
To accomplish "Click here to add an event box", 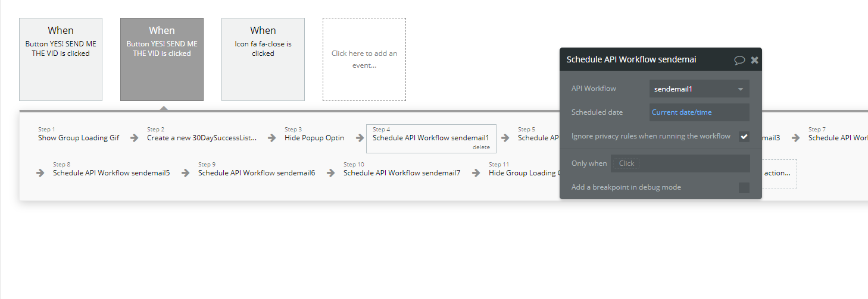I will 364,59.
